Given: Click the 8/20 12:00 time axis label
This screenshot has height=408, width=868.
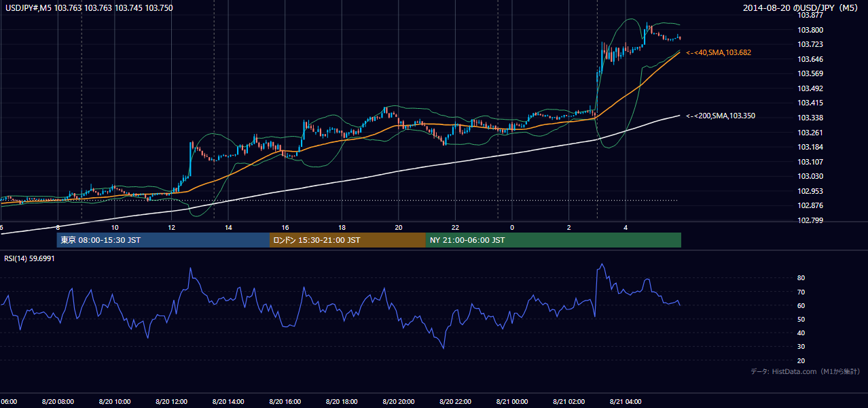Looking at the screenshot, I should [x=171, y=402].
